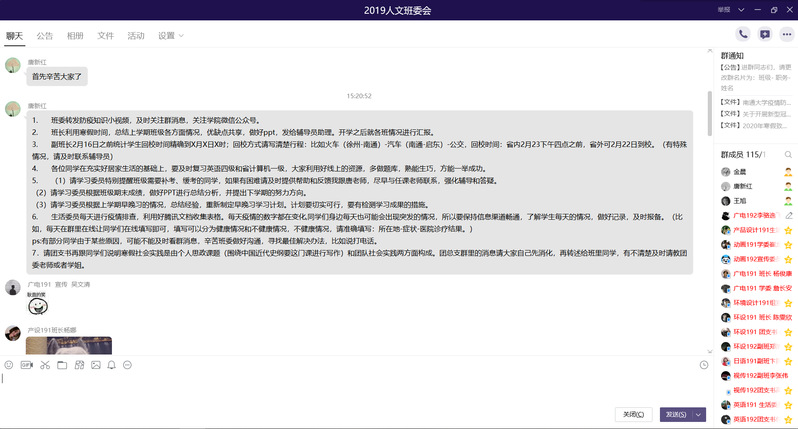Open the emoji picker in message toolbar
This screenshot has width=798, height=429.
coord(10,365)
